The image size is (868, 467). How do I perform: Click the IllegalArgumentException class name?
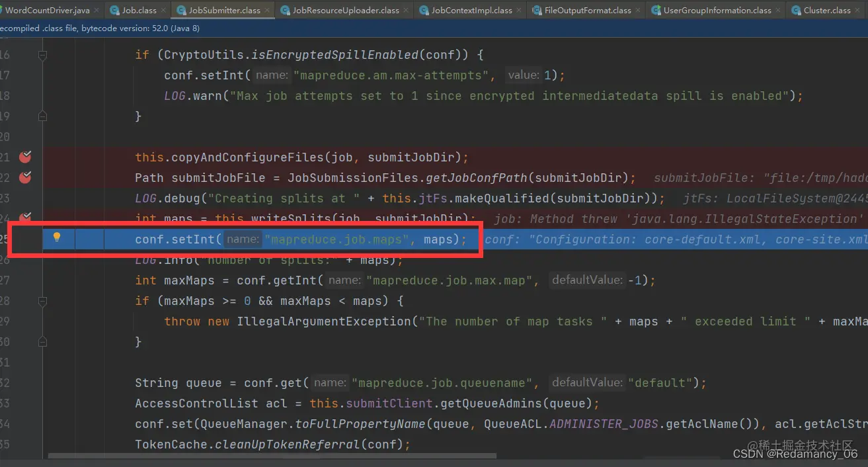pos(324,321)
